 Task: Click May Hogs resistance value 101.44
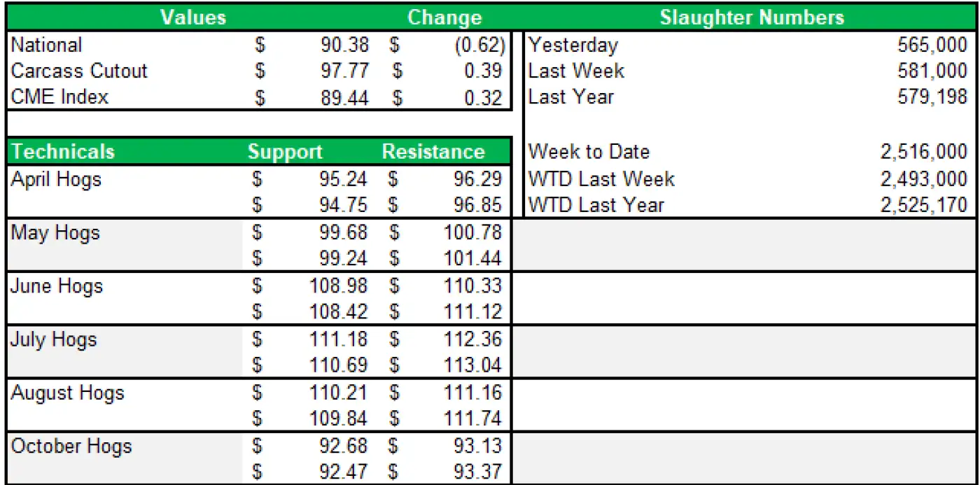[472, 259]
